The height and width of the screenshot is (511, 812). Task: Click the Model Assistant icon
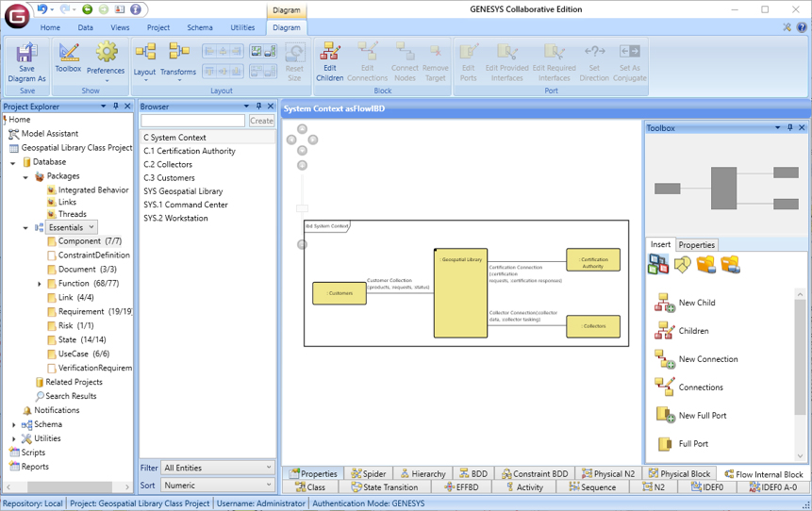coord(13,134)
